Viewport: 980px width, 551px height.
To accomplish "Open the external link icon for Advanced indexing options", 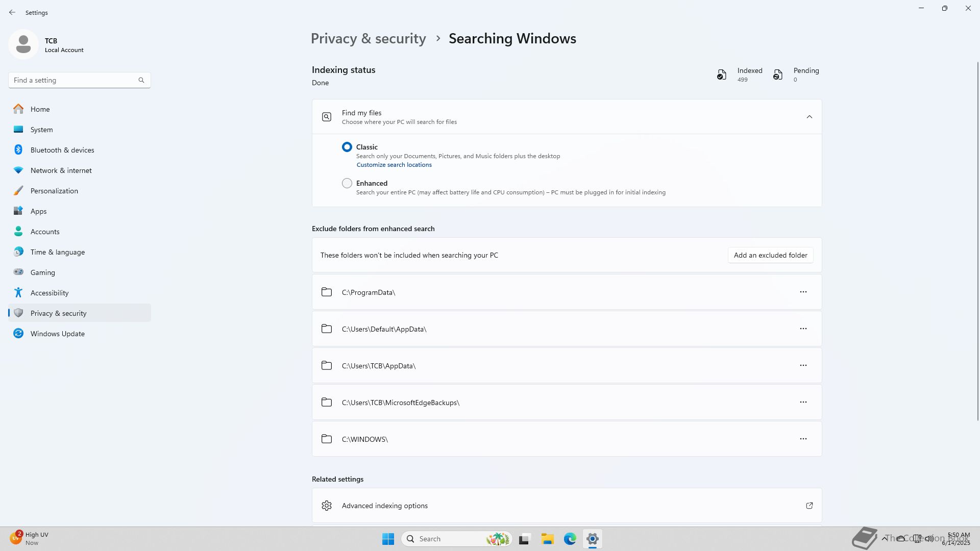I will (809, 506).
